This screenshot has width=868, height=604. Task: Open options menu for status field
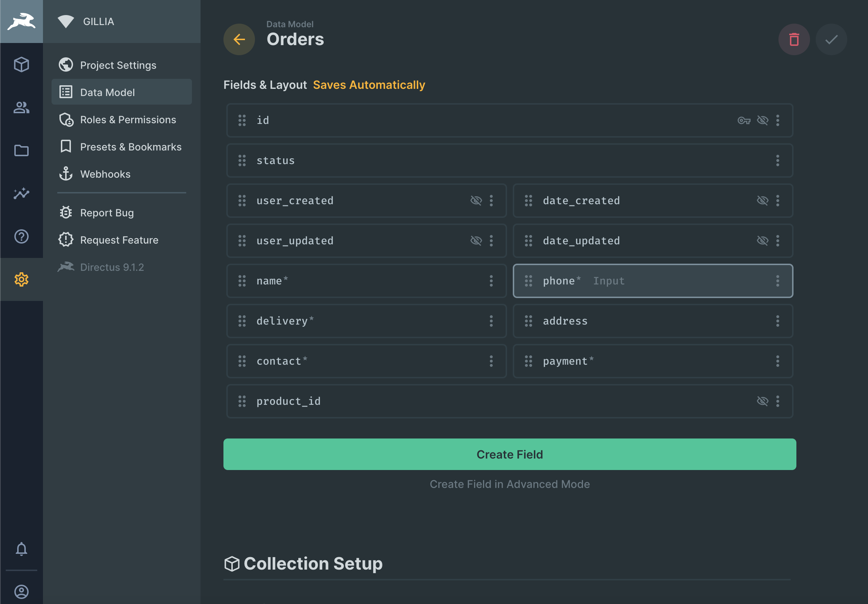[777, 160]
